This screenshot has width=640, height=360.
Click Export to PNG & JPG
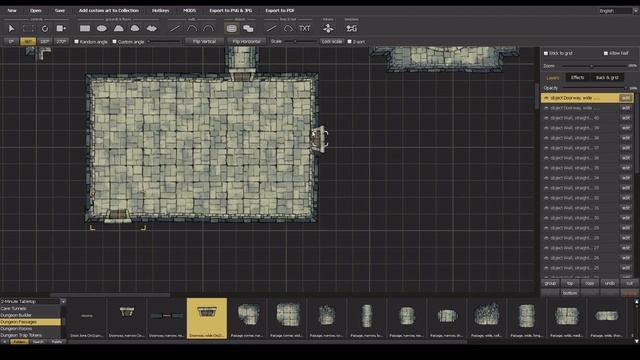coord(231,11)
